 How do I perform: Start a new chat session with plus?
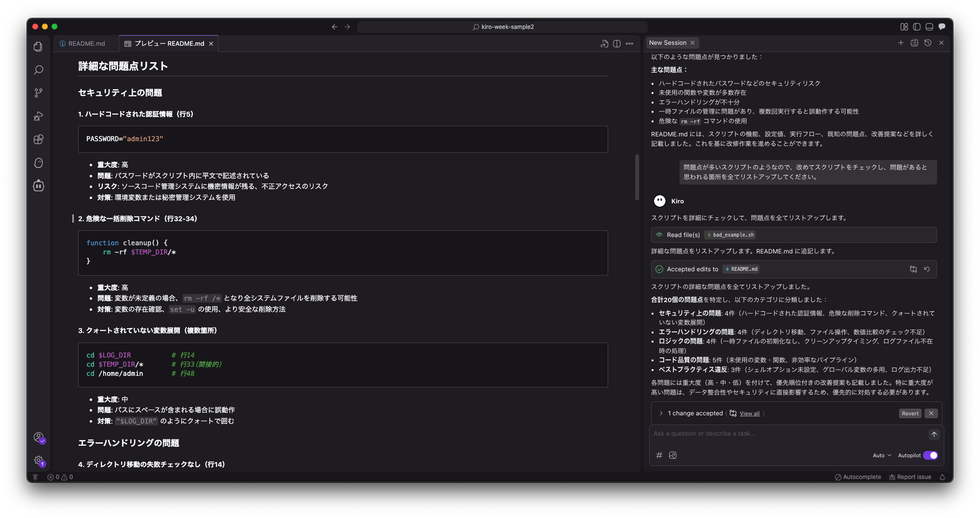pyautogui.click(x=900, y=43)
